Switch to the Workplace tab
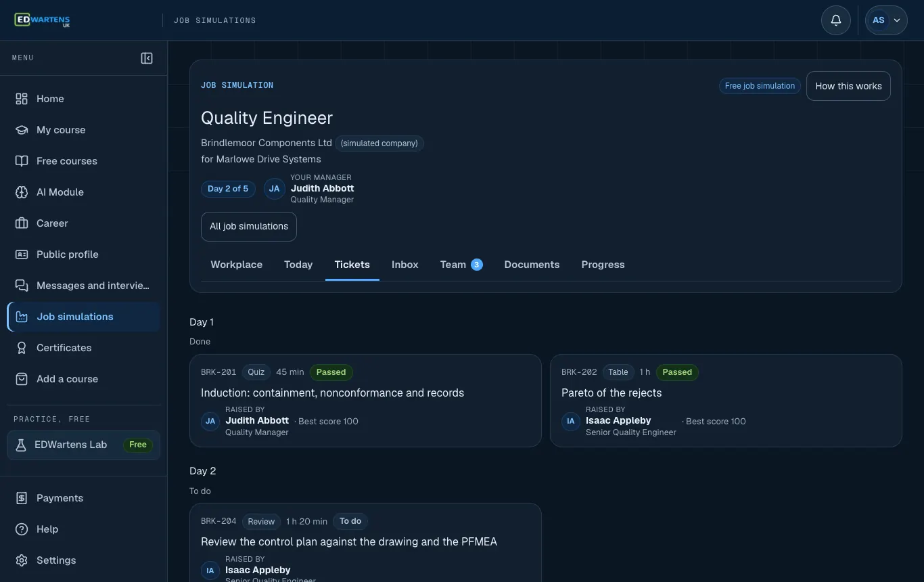Screen dimensions: 924x582 click(237, 265)
